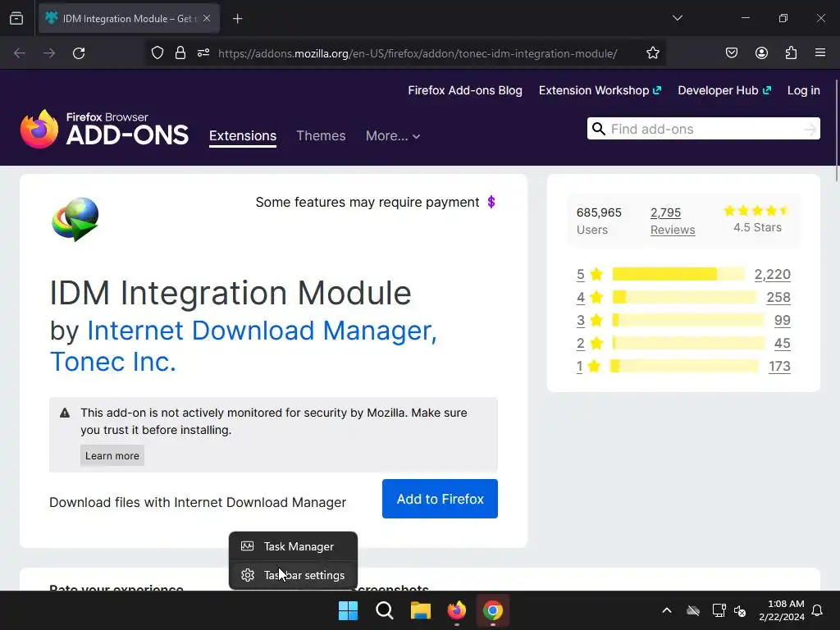Image resolution: width=840 pixels, height=630 pixels.
Task: Open Firefox View icon beside the tabs
Action: pos(16,18)
